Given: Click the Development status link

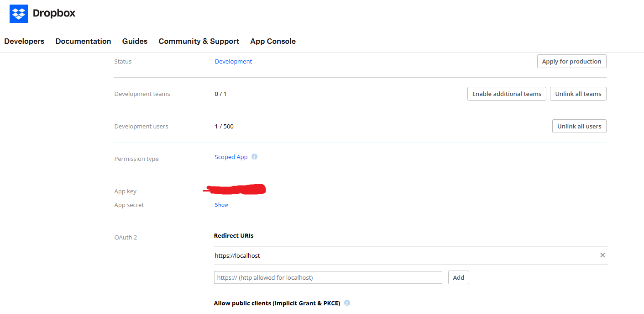Looking at the screenshot, I should pos(233,62).
